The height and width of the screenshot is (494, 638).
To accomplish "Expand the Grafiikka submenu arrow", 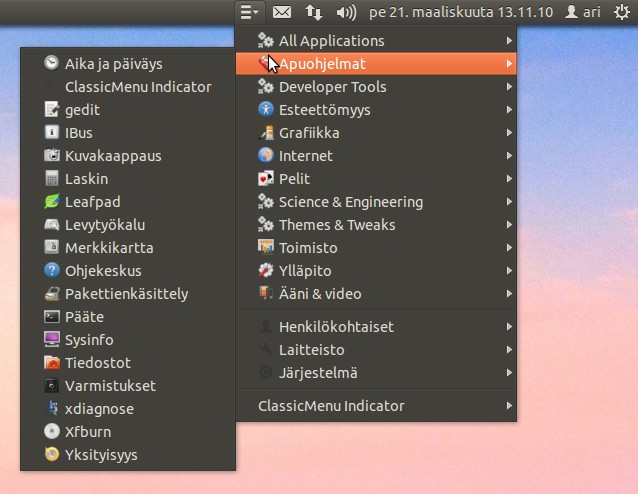I will 509,132.
